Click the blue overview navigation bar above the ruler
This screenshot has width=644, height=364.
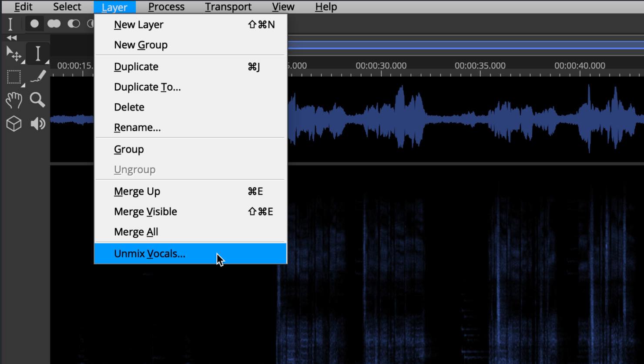466,45
